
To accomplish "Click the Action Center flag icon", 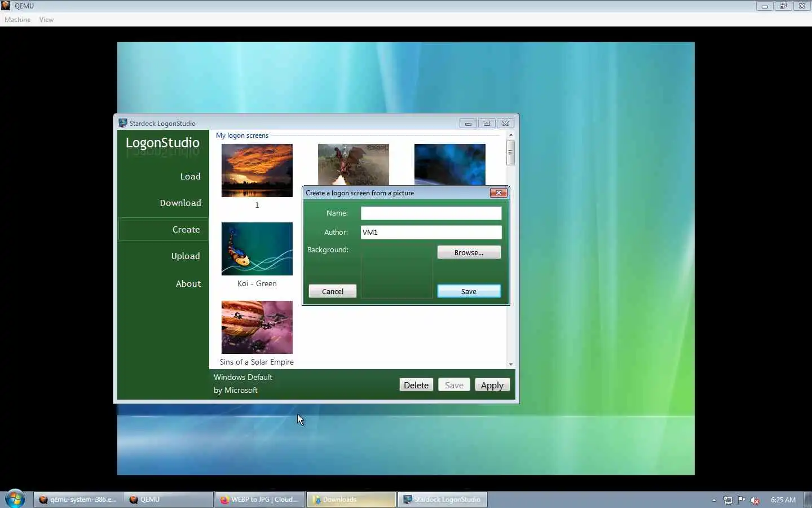I will click(x=742, y=500).
